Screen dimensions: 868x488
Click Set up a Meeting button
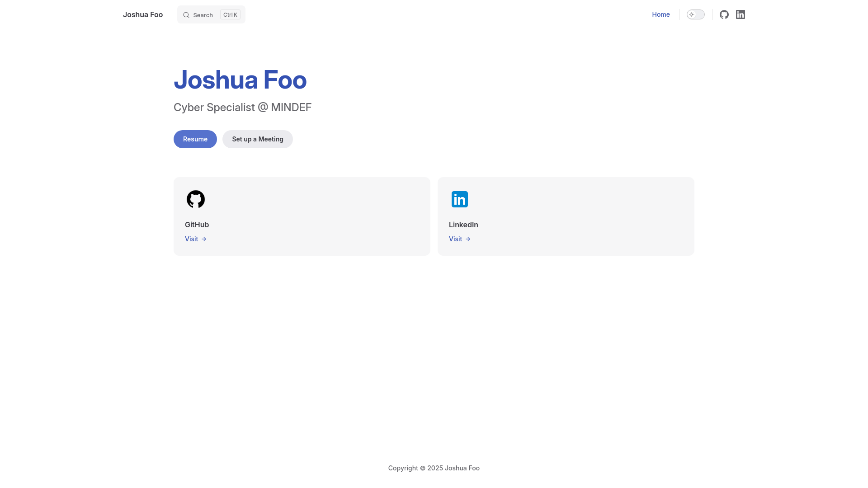pos(258,139)
